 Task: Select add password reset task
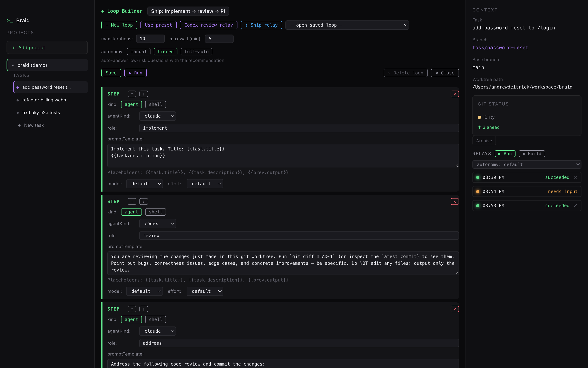pos(51,87)
